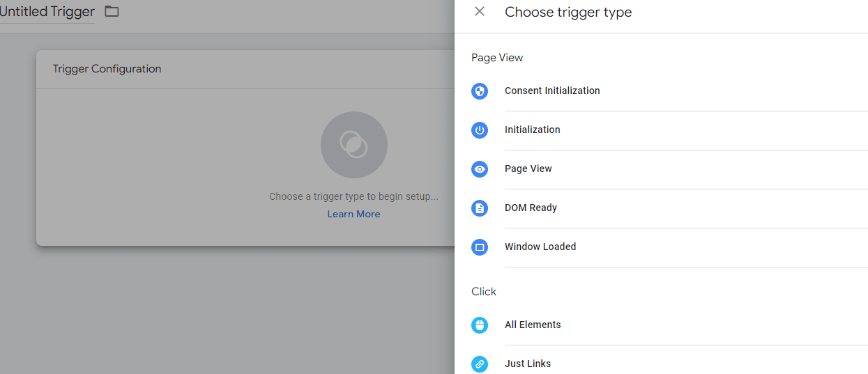Close the Choose trigger type panel
The image size is (868, 374).
coord(480,12)
